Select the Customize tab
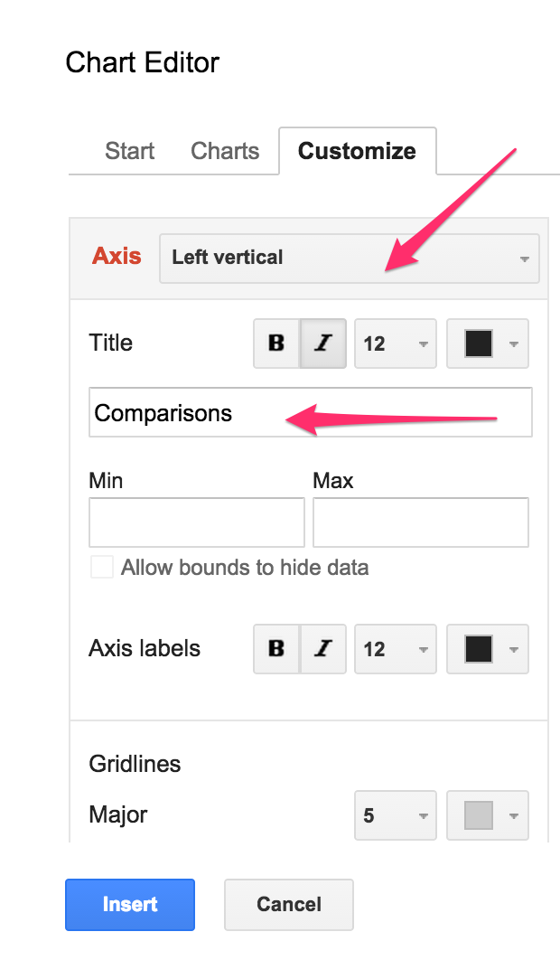The image size is (560, 960). coord(357,151)
